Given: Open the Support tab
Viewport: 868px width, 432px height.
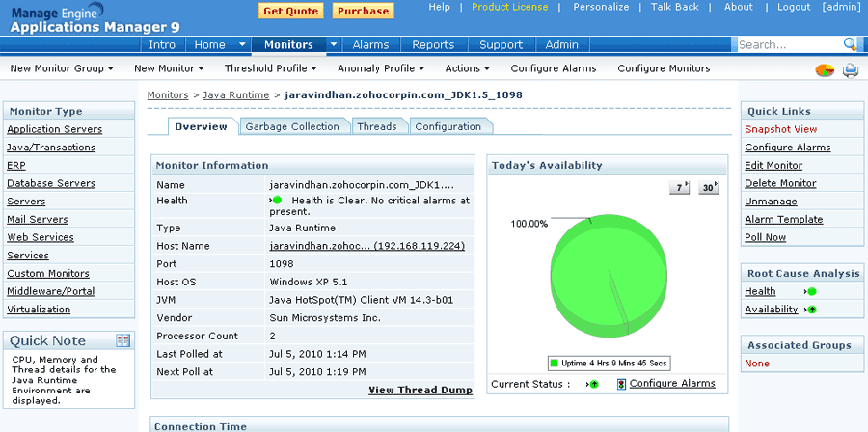Looking at the screenshot, I should point(501,44).
